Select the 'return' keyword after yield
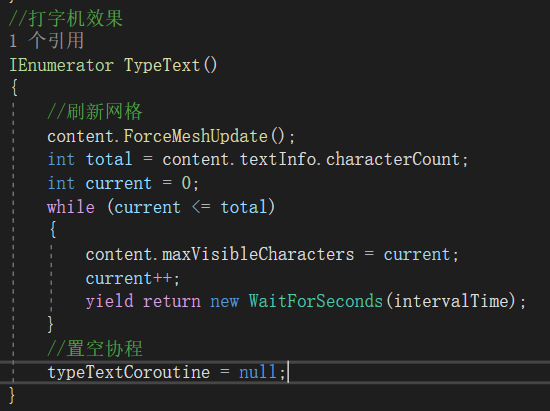 [172, 302]
